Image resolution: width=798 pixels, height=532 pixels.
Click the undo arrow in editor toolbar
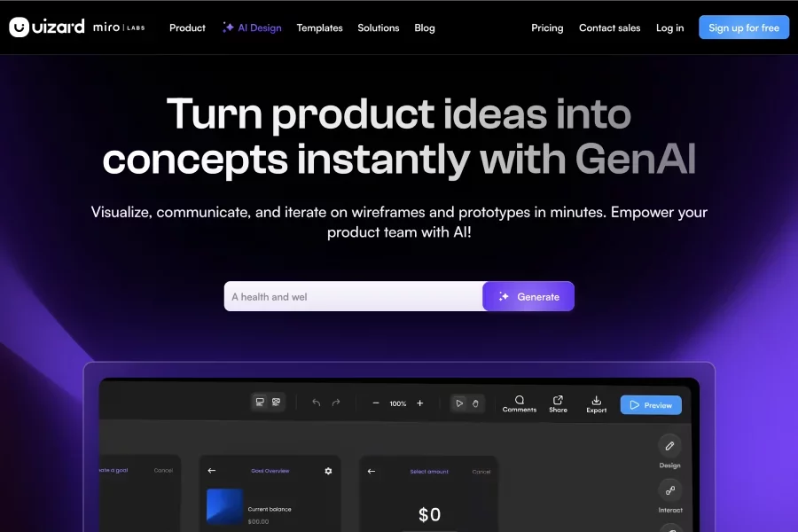[x=317, y=403]
